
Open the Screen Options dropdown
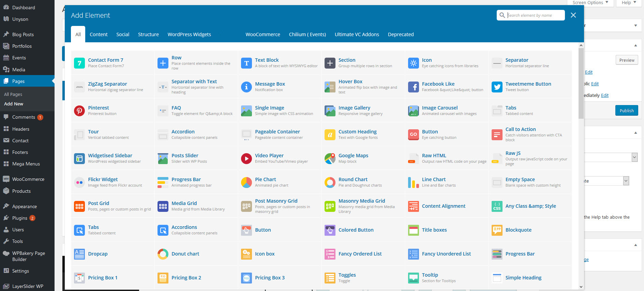point(590,3)
